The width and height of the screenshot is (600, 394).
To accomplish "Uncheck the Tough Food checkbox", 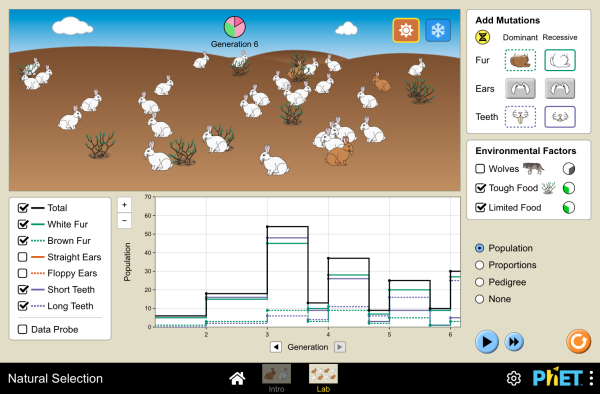I will coord(480,188).
